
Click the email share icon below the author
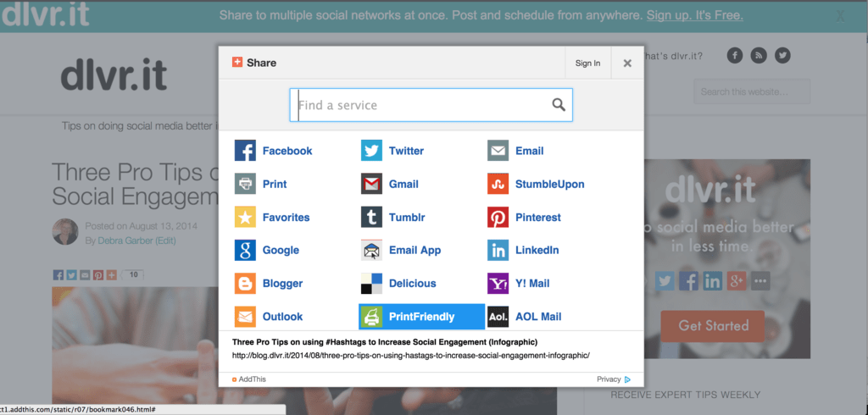click(x=85, y=275)
